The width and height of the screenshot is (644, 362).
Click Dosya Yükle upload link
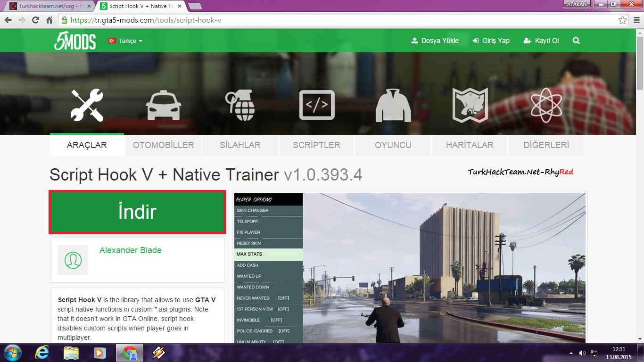[435, 41]
